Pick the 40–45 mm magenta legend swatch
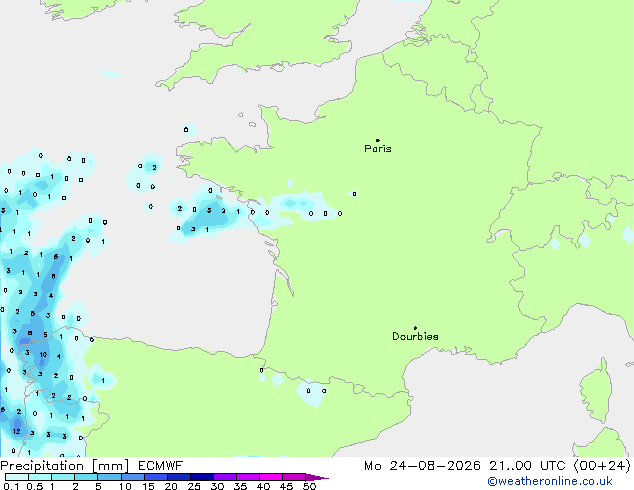 [271, 477]
